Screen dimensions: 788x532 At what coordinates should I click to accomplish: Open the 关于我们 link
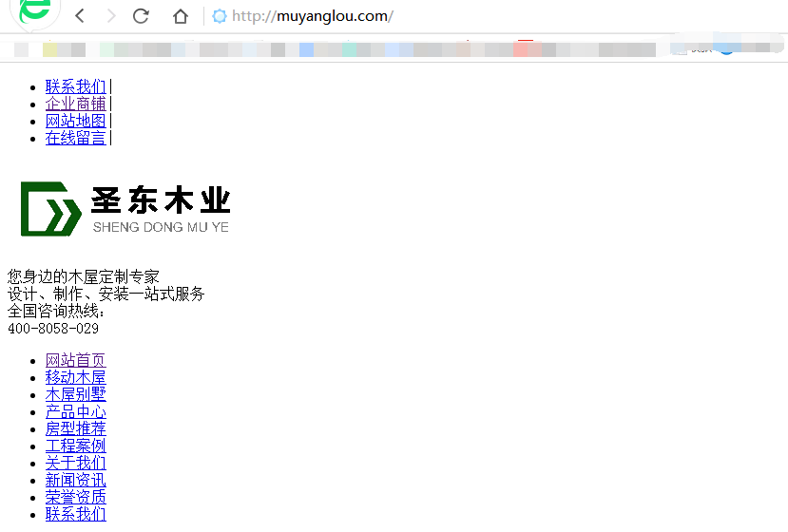point(76,463)
